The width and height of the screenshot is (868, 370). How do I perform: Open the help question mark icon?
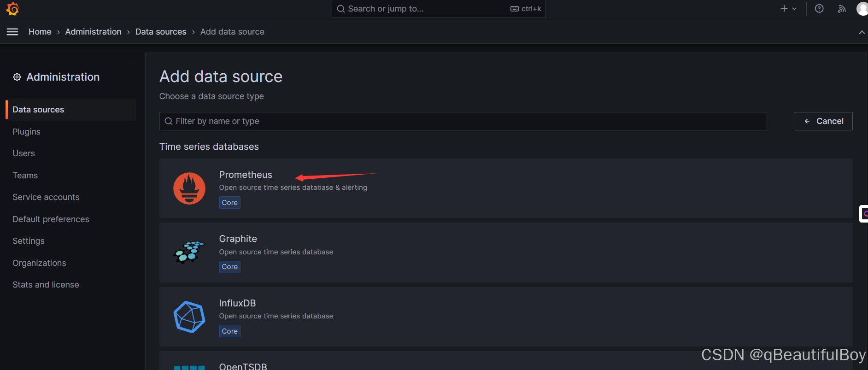point(819,8)
